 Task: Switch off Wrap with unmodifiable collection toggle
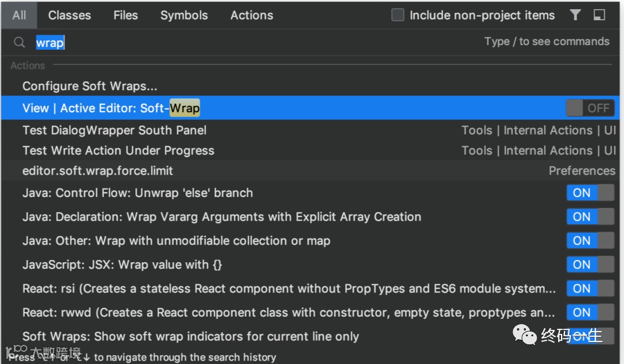[589, 241]
